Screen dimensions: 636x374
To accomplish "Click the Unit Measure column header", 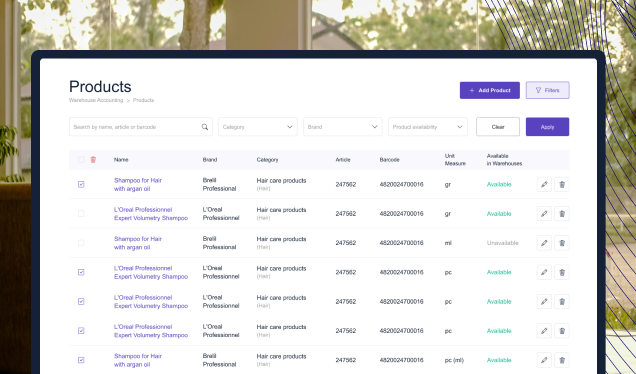I will click(455, 160).
